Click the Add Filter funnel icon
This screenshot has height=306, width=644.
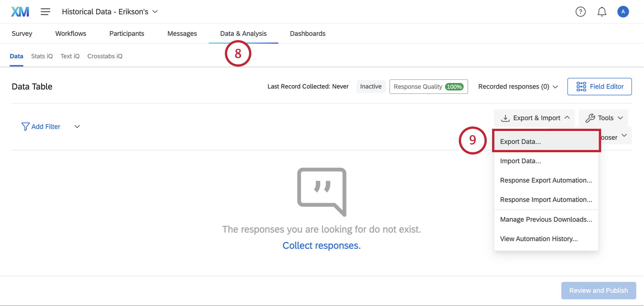click(25, 126)
